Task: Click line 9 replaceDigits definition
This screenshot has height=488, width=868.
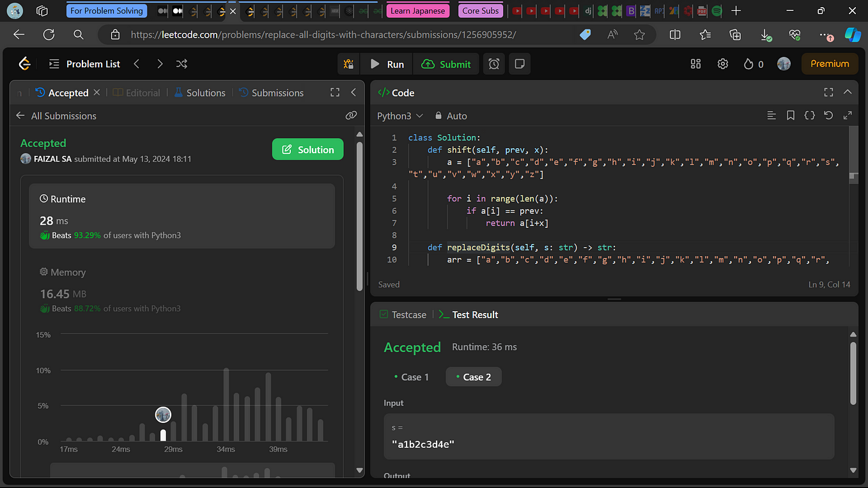Action: [x=521, y=247]
